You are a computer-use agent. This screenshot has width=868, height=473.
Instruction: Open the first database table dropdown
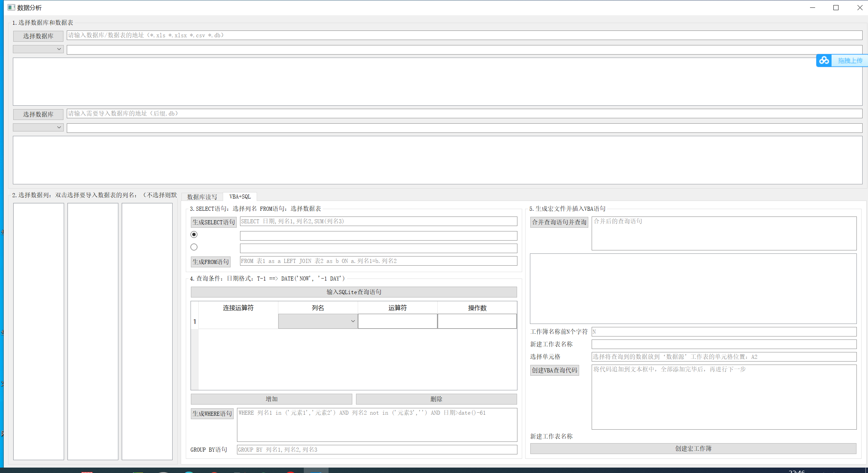tap(38, 49)
